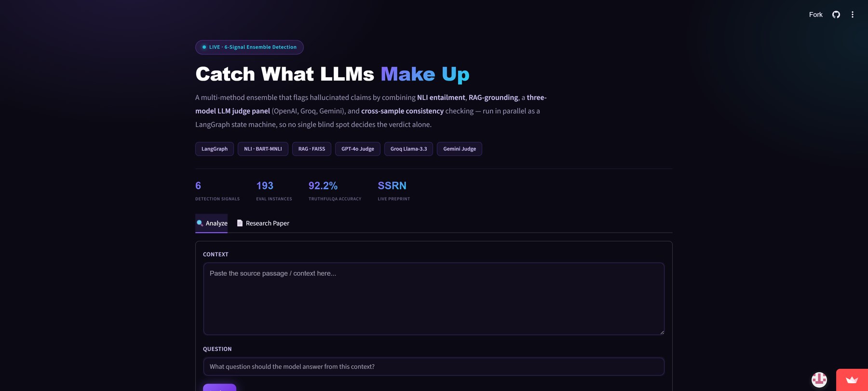
Task: Open the GitHub repository icon
Action: pyautogui.click(x=836, y=14)
